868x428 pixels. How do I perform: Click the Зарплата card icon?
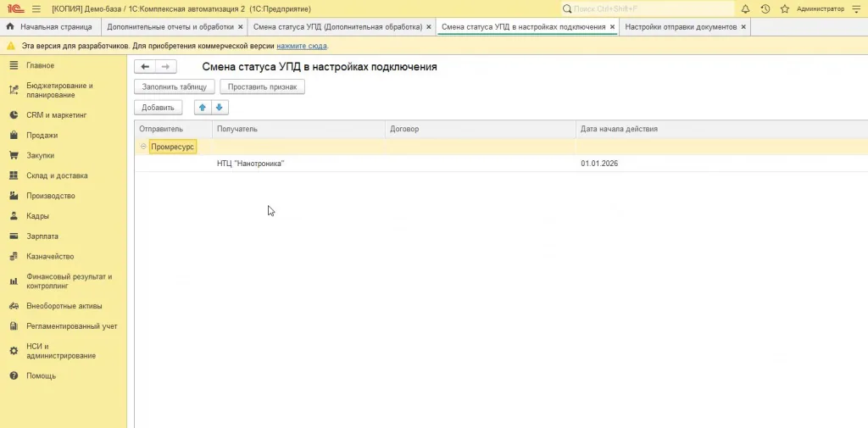pos(14,236)
